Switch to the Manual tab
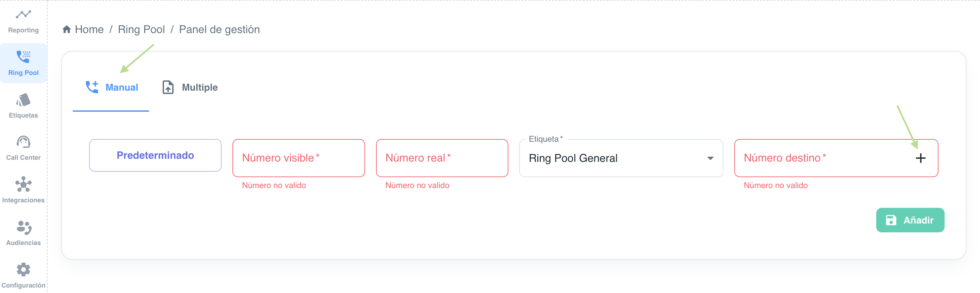The image size is (980, 293). (x=111, y=88)
